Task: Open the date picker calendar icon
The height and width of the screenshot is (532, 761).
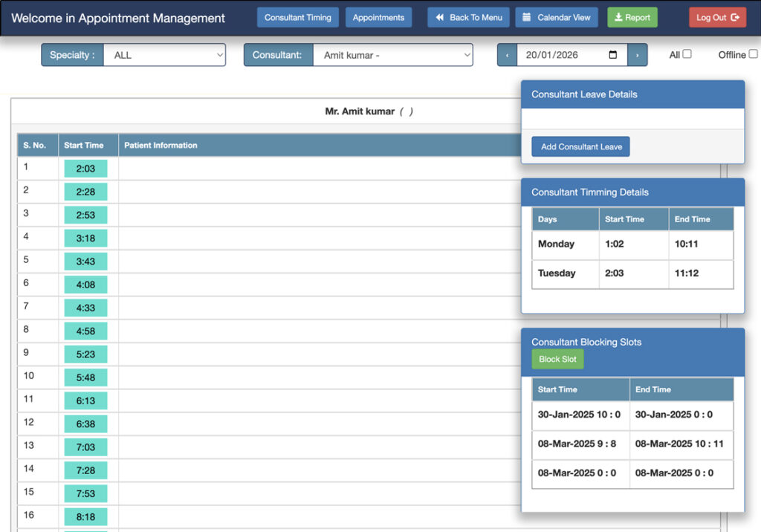Action: tap(612, 55)
